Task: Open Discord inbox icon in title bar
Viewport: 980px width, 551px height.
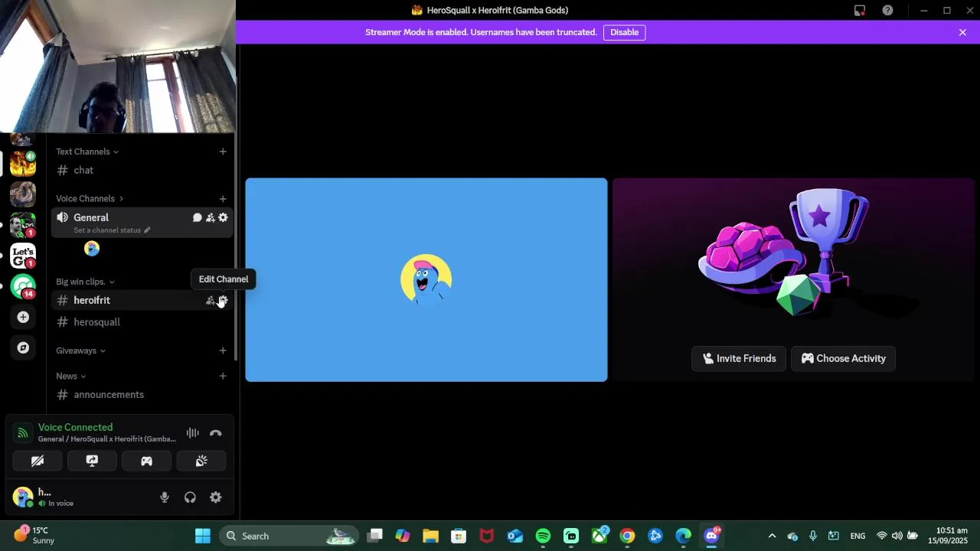Action: [860, 10]
